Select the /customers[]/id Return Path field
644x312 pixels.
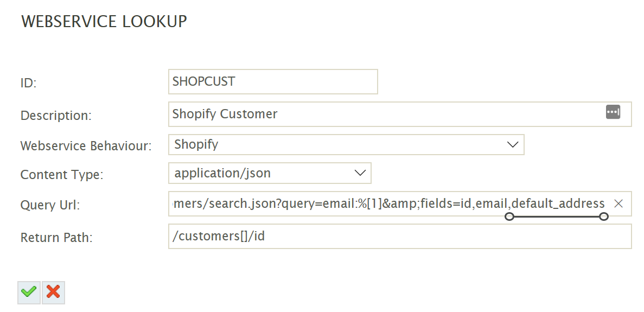pos(400,237)
